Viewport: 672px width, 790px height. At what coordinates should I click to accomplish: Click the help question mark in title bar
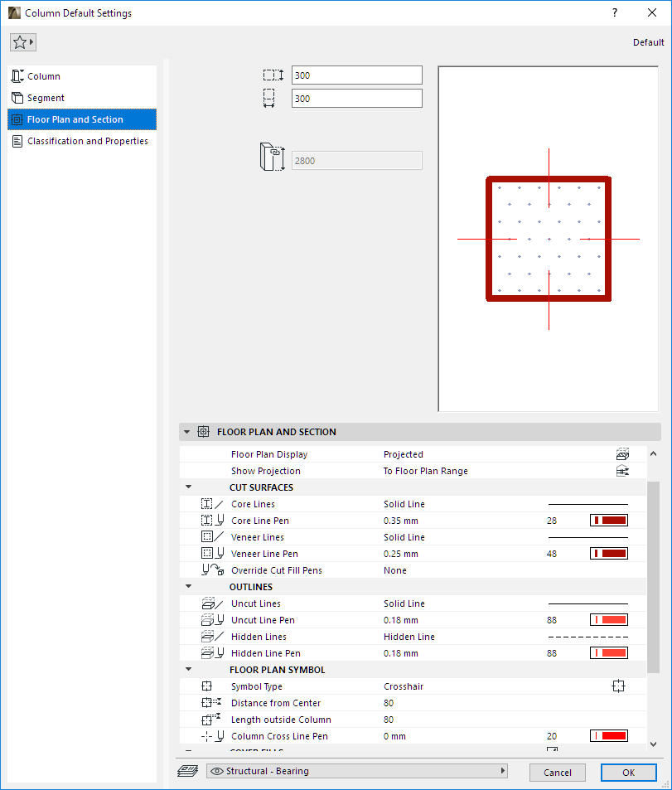(x=615, y=12)
